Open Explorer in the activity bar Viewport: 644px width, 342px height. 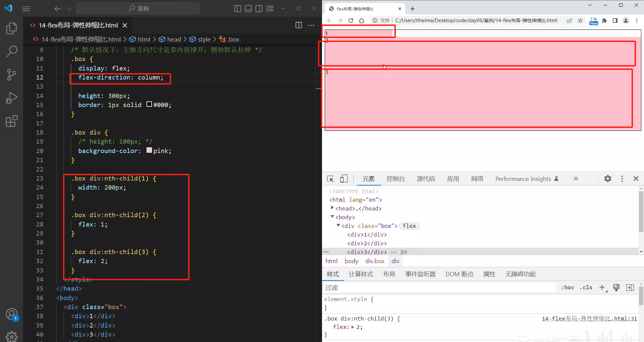pyautogui.click(x=12, y=29)
